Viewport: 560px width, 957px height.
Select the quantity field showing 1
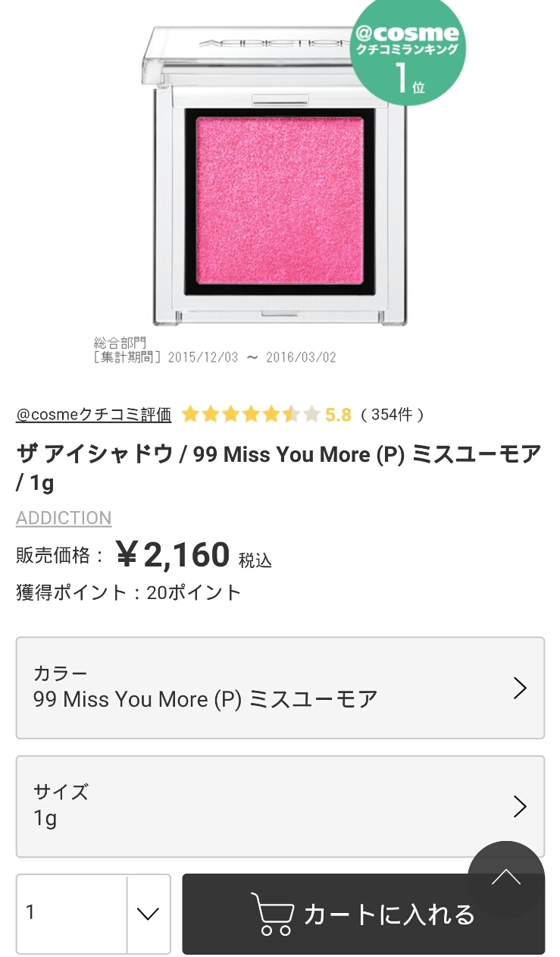click(72, 913)
